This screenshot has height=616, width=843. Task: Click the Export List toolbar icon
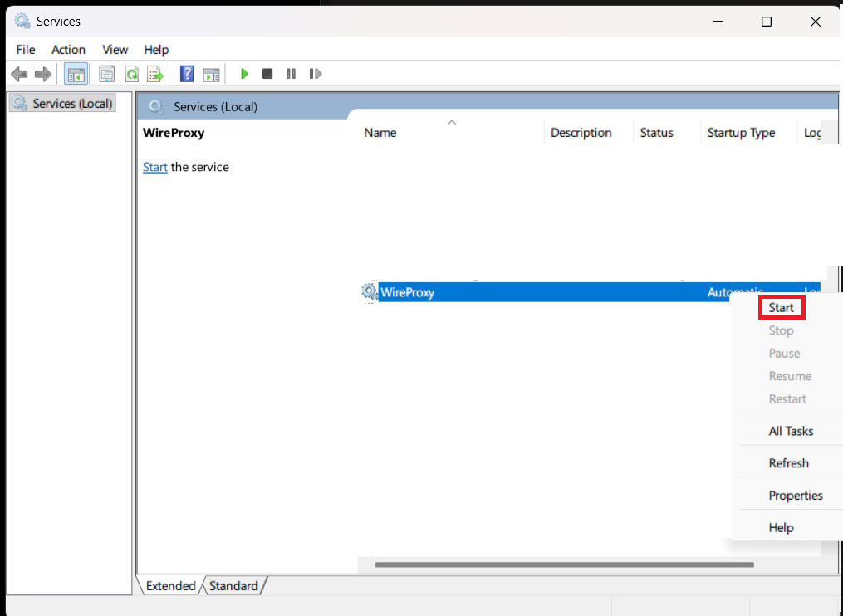click(x=154, y=74)
